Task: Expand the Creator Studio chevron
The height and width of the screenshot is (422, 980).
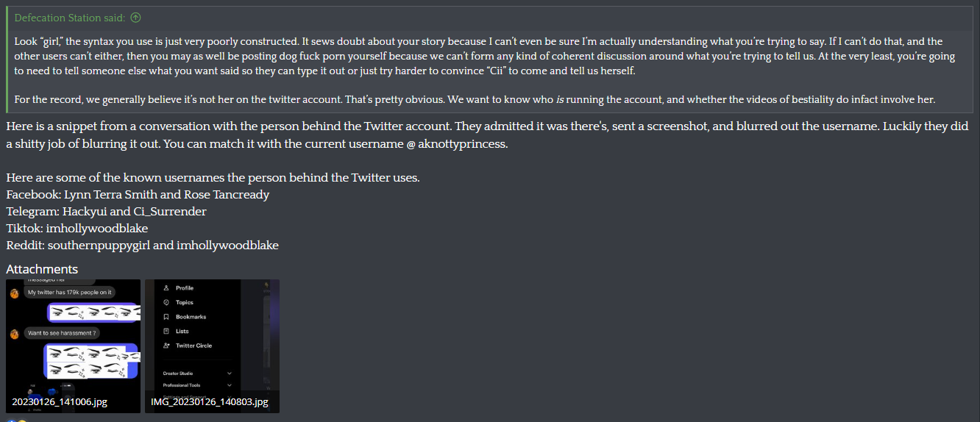Action: tap(230, 373)
